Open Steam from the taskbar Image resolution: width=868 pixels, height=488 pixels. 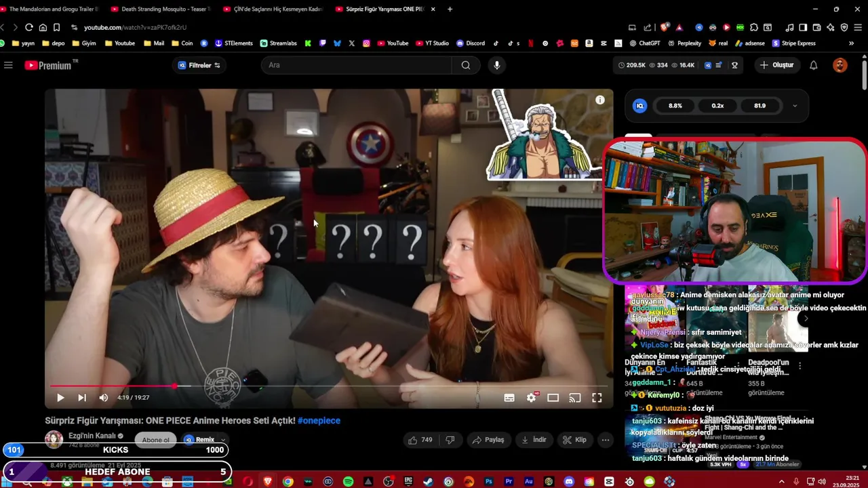click(428, 482)
